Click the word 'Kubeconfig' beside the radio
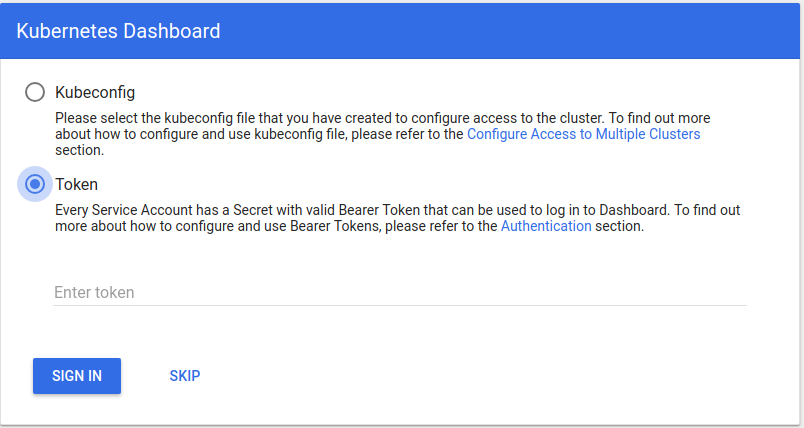The height and width of the screenshot is (428, 804). pos(95,92)
